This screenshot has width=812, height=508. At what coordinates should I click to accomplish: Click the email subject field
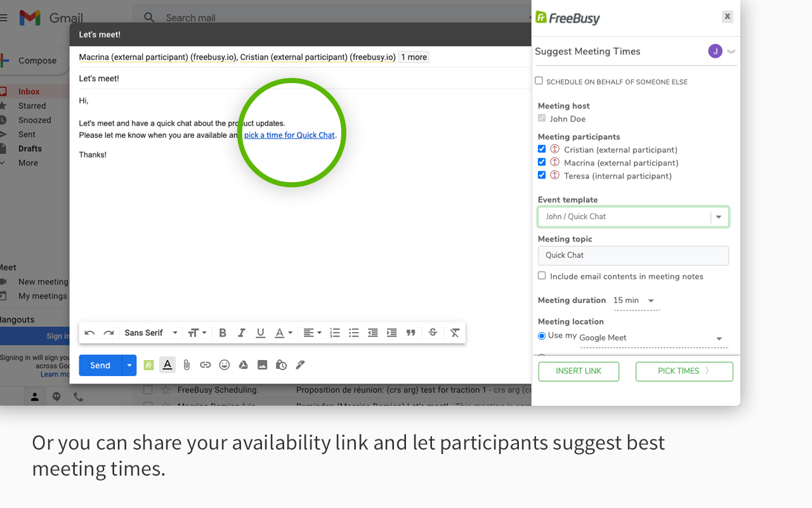click(301, 79)
